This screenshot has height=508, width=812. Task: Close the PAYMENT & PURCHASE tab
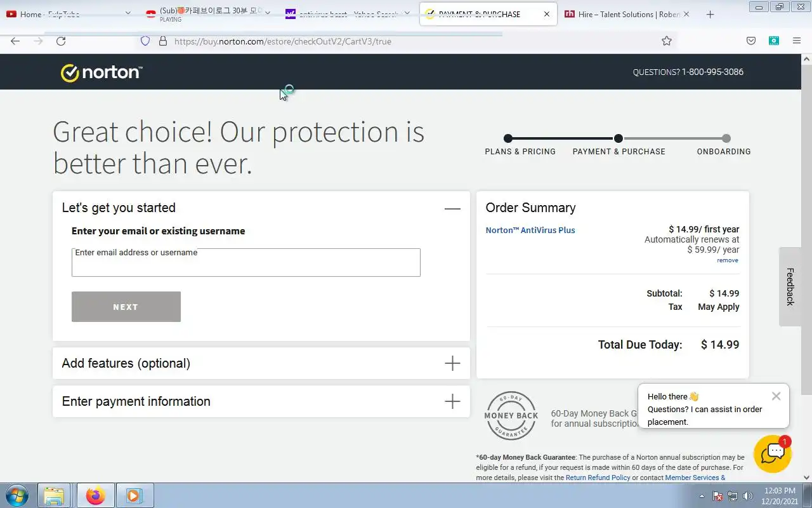(x=547, y=14)
